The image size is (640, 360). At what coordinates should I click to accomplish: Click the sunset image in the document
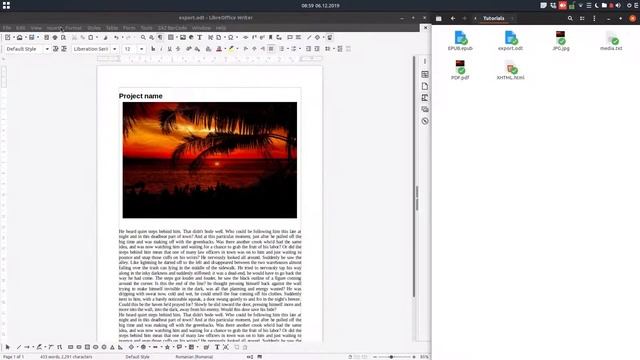210,160
